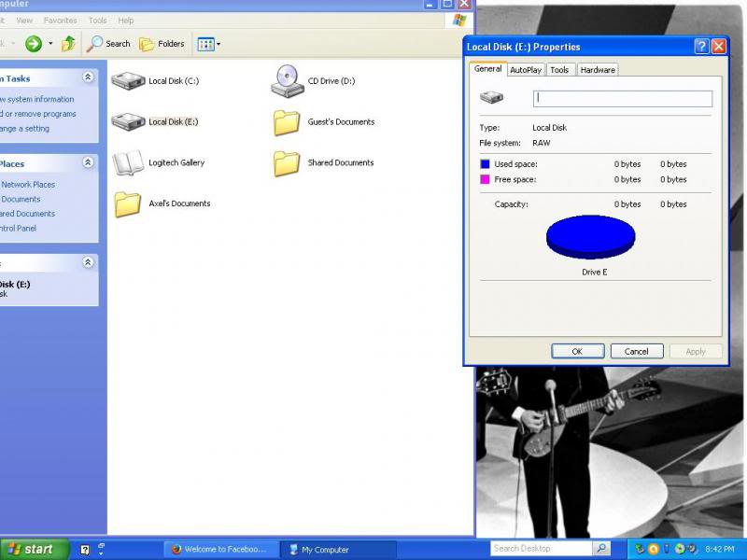
Task: Click the Search Desktop input field
Action: pyautogui.click(x=542, y=549)
